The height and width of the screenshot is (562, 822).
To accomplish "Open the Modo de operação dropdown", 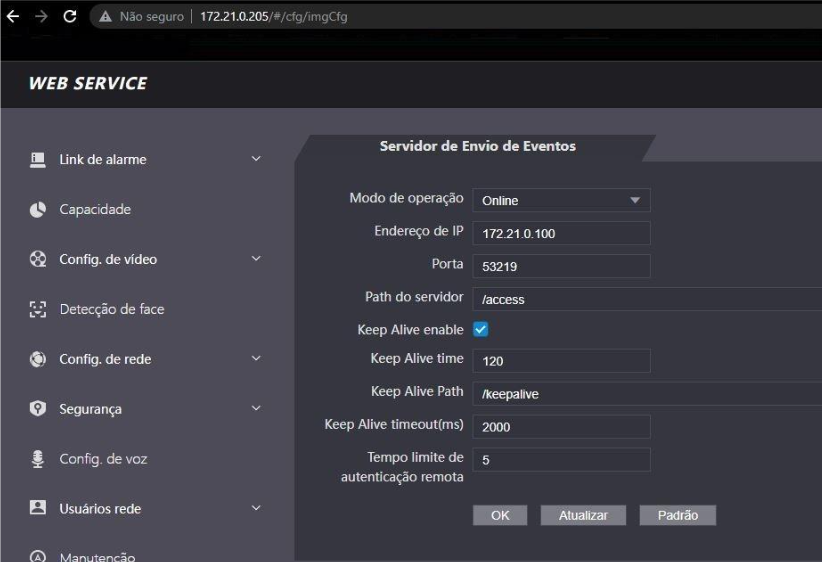I will pyautogui.click(x=560, y=200).
